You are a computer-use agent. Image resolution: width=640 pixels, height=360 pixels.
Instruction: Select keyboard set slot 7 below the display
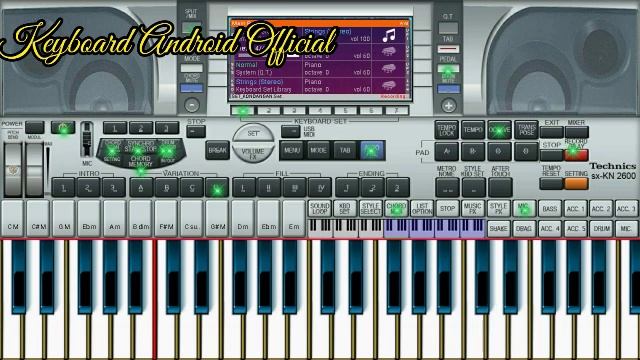pyautogui.click(x=396, y=110)
